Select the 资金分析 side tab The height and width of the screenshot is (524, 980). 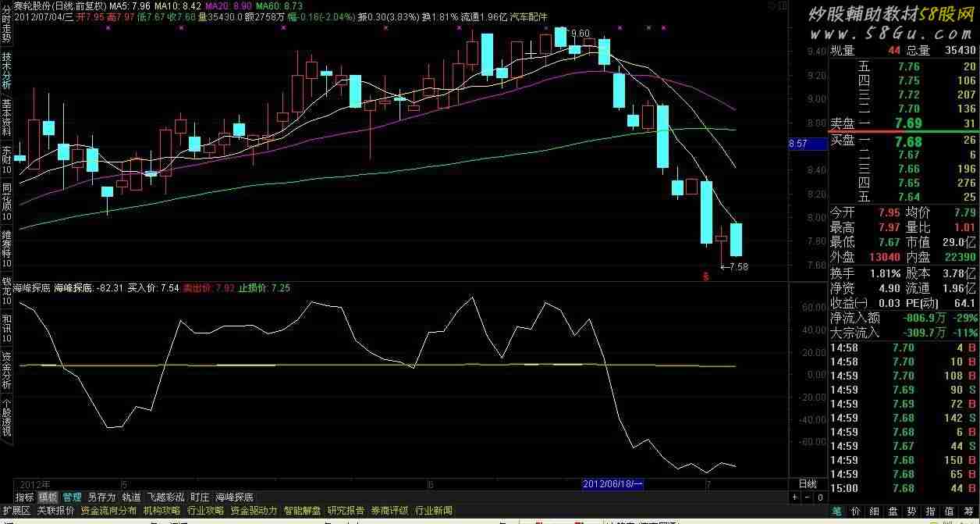click(7, 376)
